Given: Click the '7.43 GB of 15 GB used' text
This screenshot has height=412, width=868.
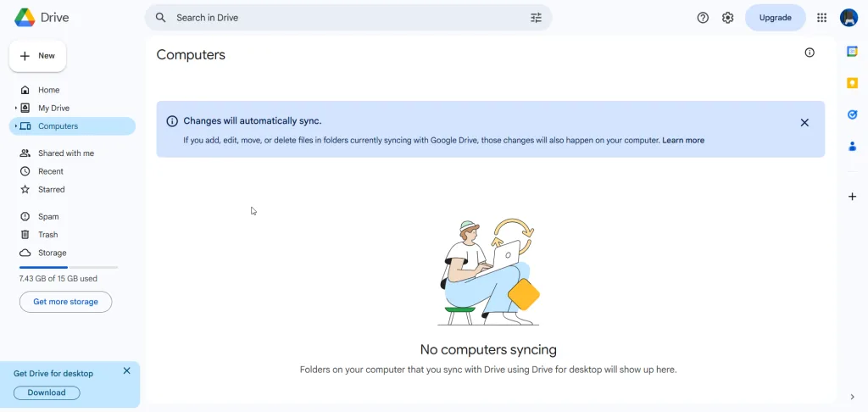Looking at the screenshot, I should click(x=58, y=279).
